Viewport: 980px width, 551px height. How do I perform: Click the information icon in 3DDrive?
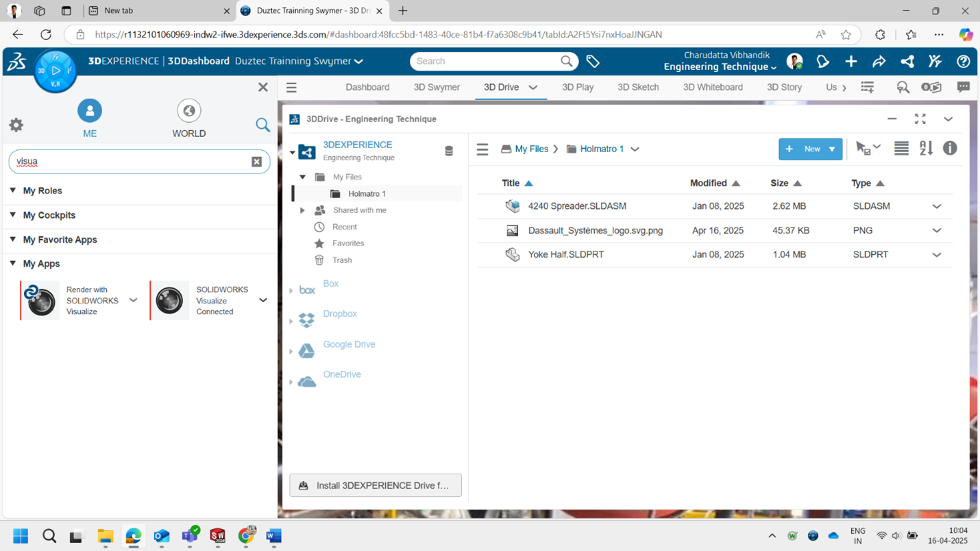coord(950,149)
